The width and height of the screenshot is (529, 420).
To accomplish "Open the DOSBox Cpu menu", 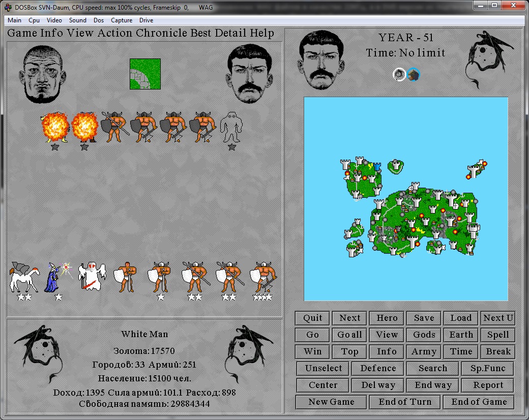I will pos(34,20).
